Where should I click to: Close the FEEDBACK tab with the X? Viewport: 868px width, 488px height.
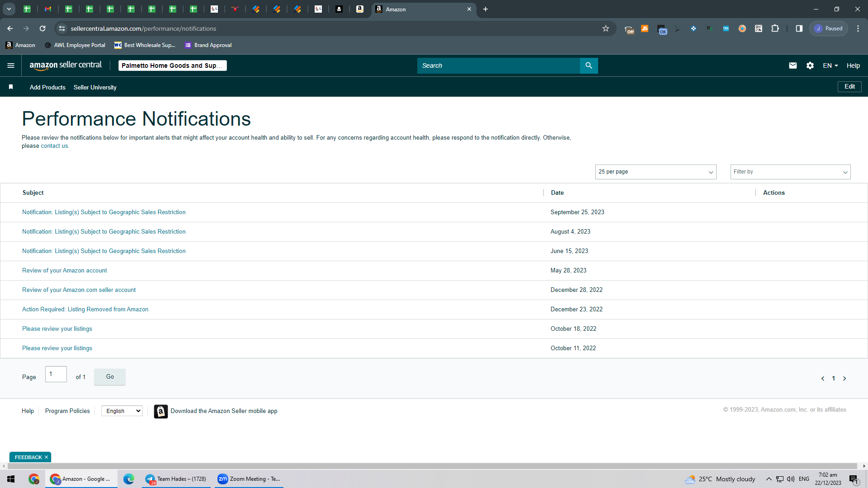coord(46,457)
